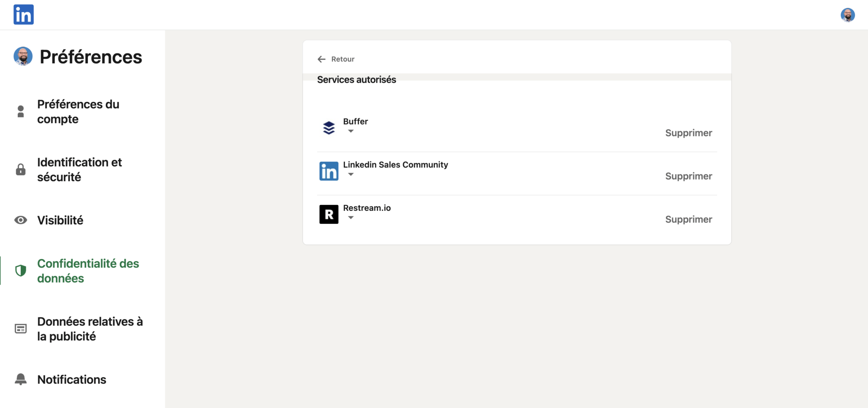The height and width of the screenshot is (408, 868).
Task: Click the shield icon for Confidentialité des données
Action: (21, 271)
